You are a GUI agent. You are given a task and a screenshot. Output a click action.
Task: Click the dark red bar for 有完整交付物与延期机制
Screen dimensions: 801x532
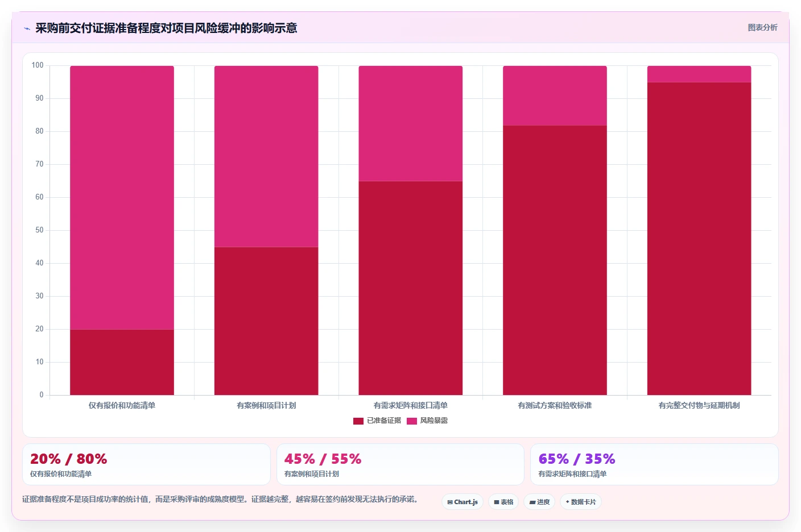point(699,239)
